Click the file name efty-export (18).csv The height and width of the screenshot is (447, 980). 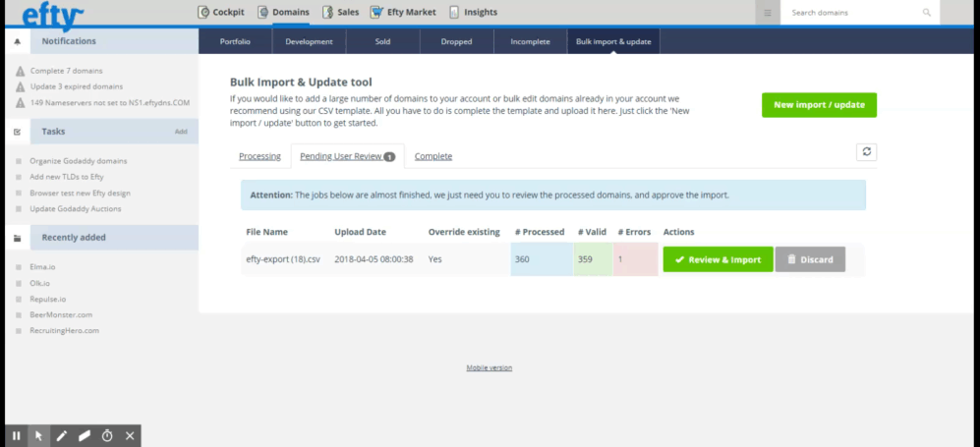point(283,259)
